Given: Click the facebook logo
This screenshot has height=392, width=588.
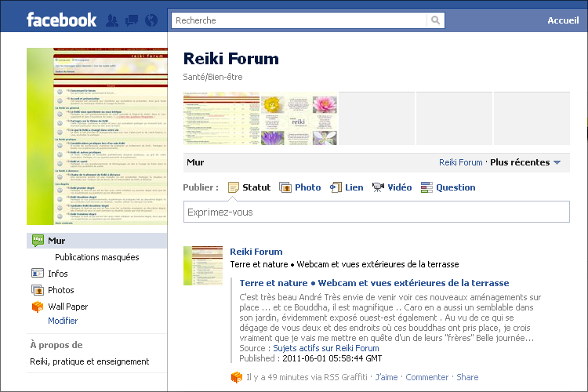Looking at the screenshot, I should pyautogui.click(x=61, y=20).
